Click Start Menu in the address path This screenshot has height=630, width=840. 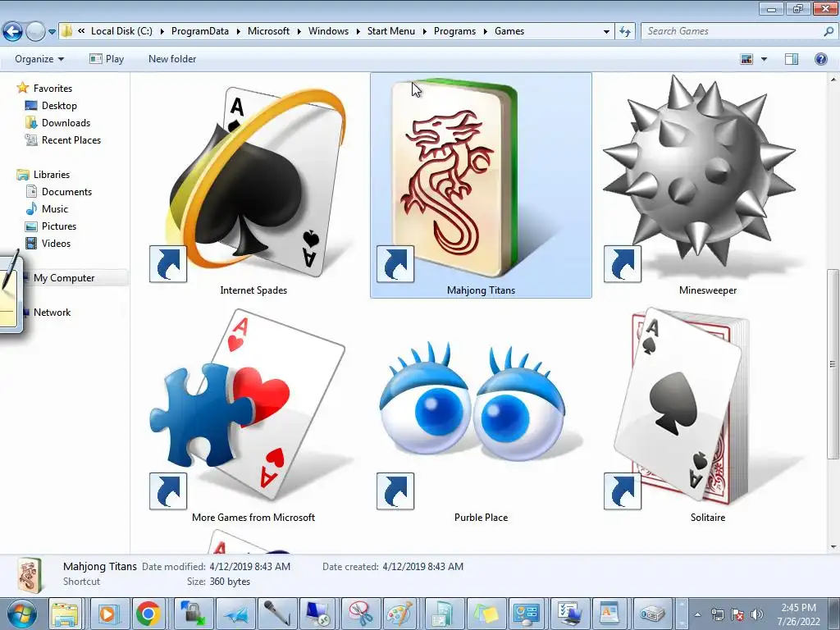(391, 31)
